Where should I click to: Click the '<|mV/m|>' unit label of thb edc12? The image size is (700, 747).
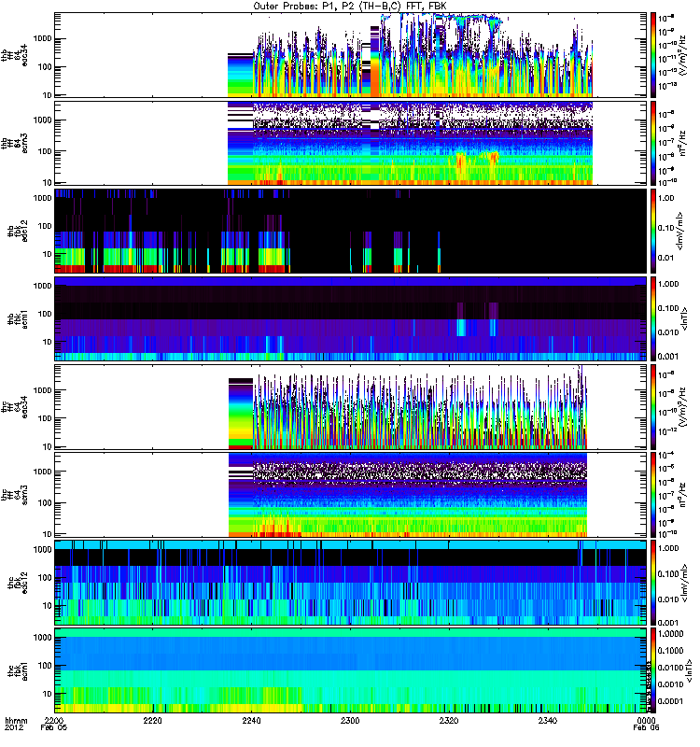680,231
